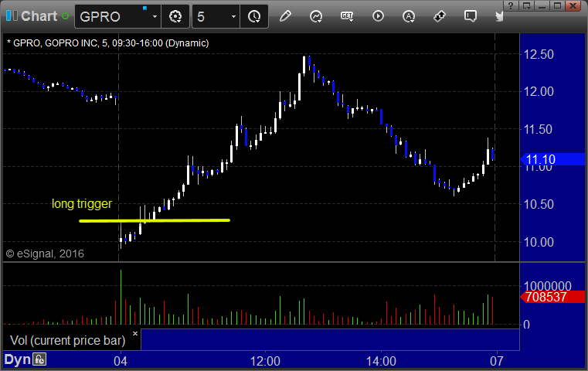588x371 pixels.
Task: Click the Twitter bird icon
Action: point(499,16)
